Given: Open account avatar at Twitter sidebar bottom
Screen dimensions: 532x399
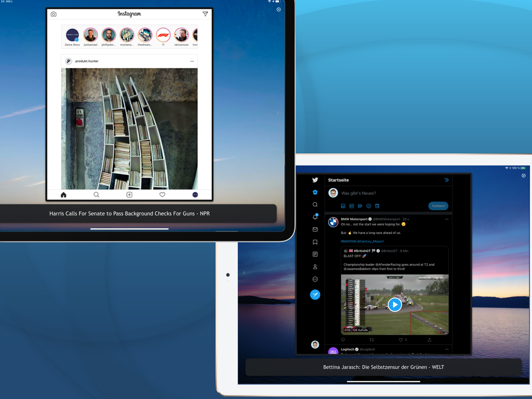Looking at the screenshot, I should pos(315,344).
